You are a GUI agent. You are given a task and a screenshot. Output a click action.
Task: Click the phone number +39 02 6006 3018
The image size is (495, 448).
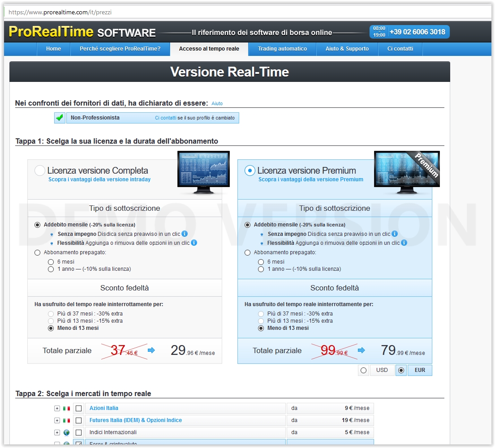tap(418, 32)
